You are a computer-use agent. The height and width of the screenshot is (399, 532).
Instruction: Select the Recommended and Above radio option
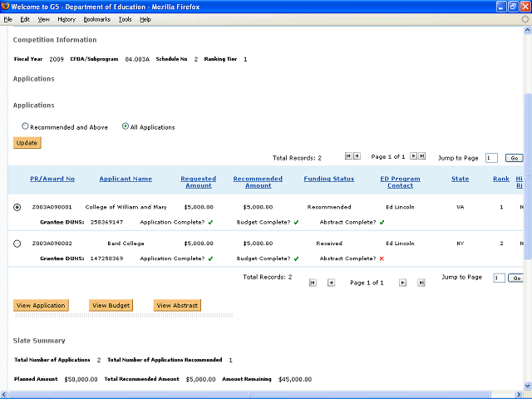click(x=25, y=126)
